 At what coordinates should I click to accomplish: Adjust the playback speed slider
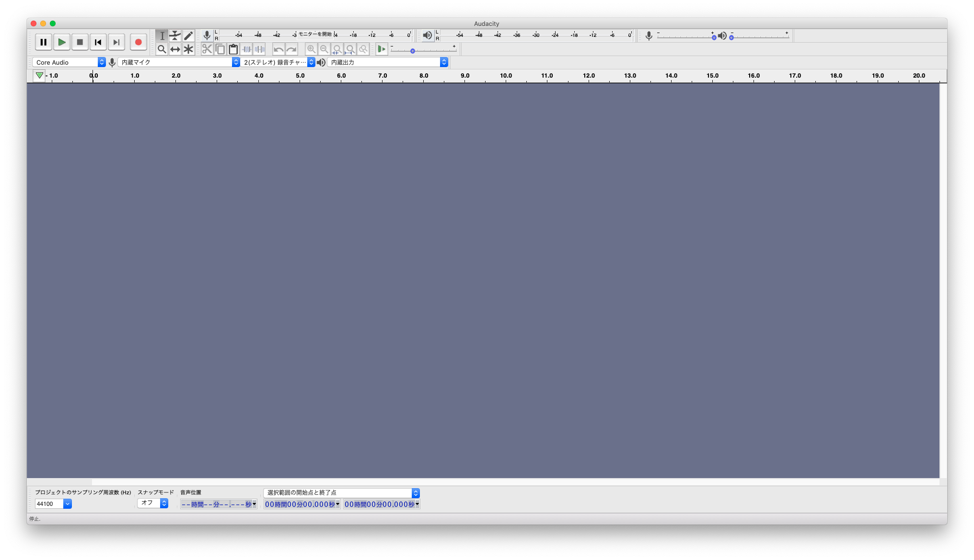[x=412, y=51]
